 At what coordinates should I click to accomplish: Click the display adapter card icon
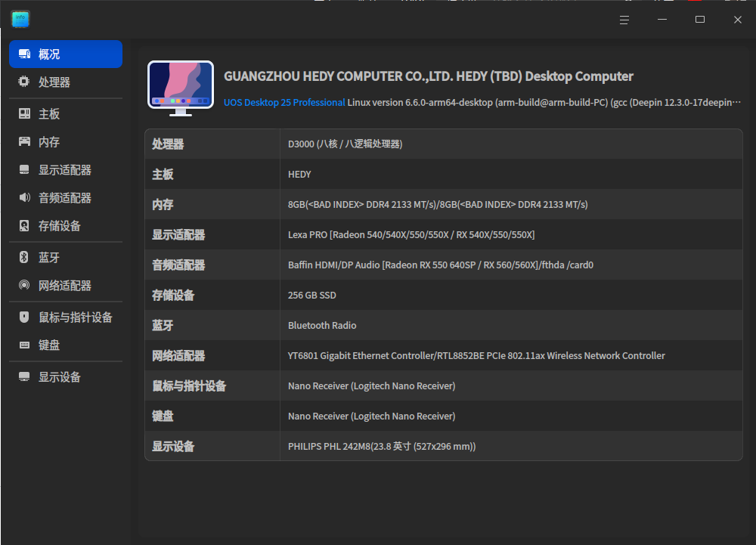[24, 169]
